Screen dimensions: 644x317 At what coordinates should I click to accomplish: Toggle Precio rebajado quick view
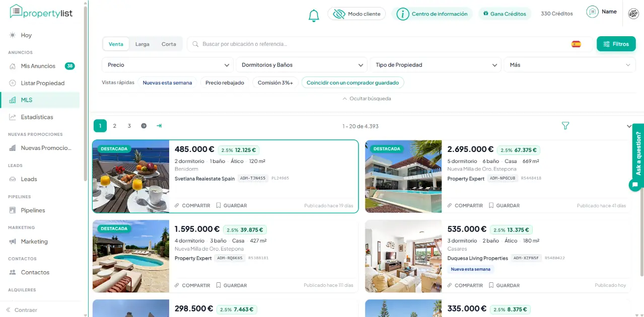pos(225,83)
